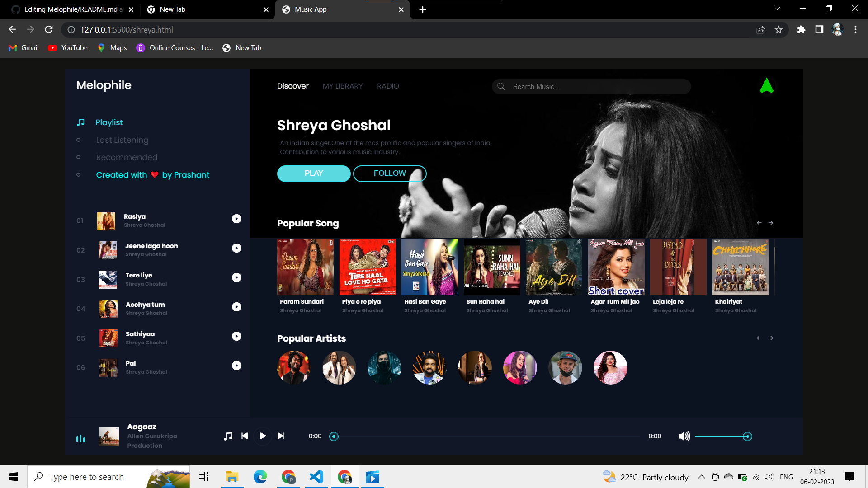Skip to previous track in player bar
Viewport: 868px width, 488px height.
tap(245, 436)
